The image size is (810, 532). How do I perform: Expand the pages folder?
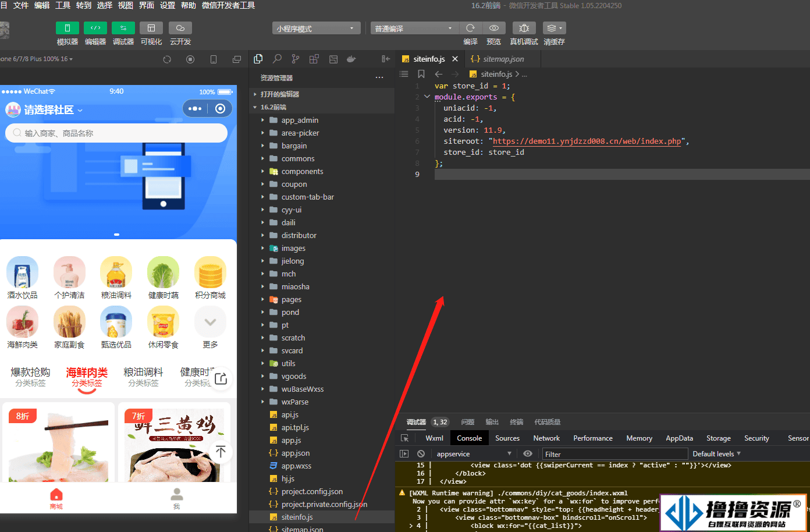(x=322, y=299)
